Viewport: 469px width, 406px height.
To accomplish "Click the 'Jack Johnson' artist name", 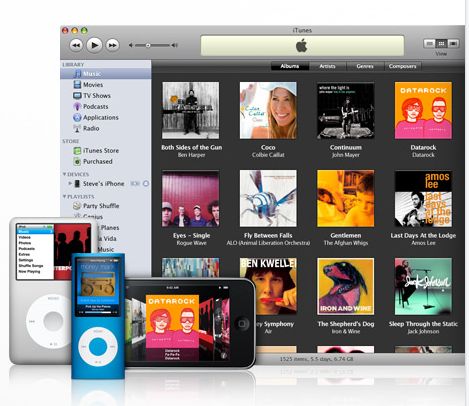I will (x=423, y=331).
